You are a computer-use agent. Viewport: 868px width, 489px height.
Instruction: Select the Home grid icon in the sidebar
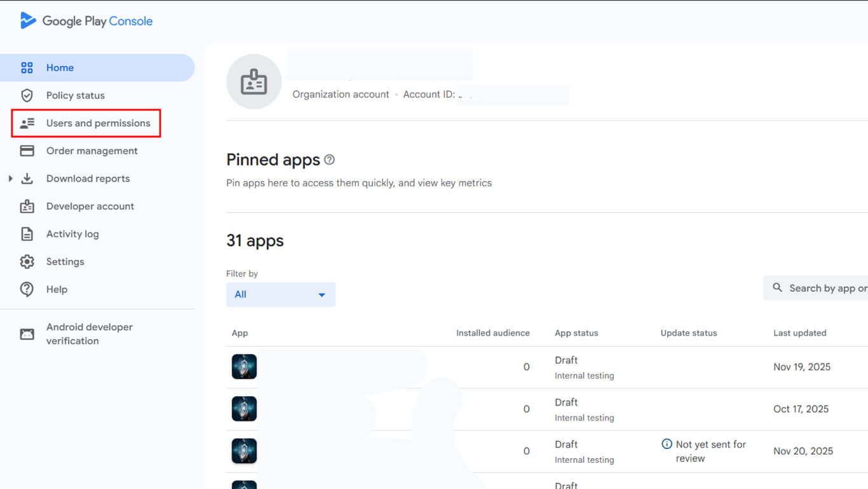pos(27,67)
